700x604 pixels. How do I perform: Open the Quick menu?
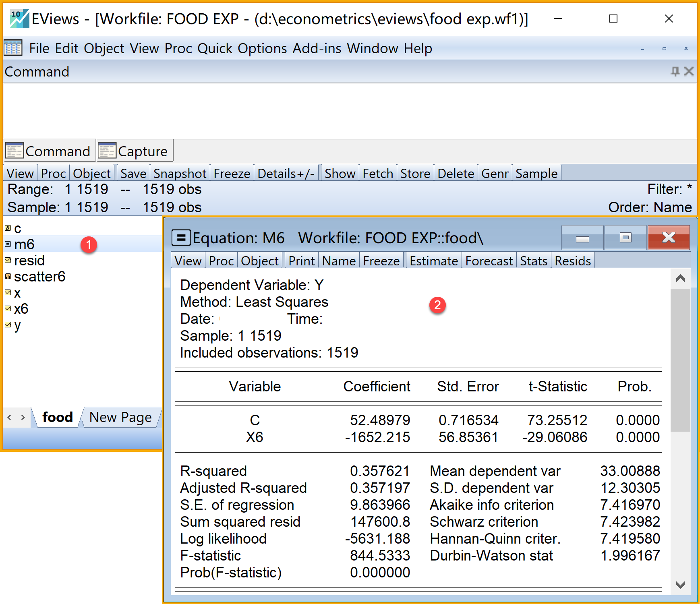tap(215, 48)
